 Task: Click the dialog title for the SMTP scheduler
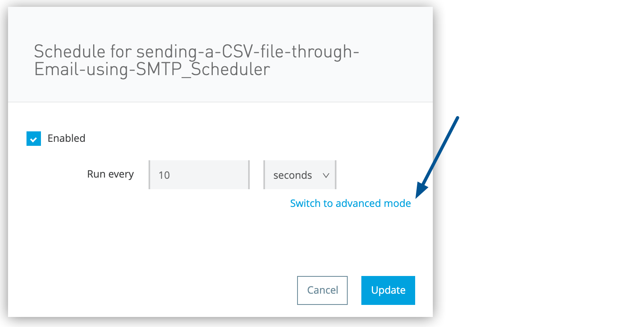196,60
